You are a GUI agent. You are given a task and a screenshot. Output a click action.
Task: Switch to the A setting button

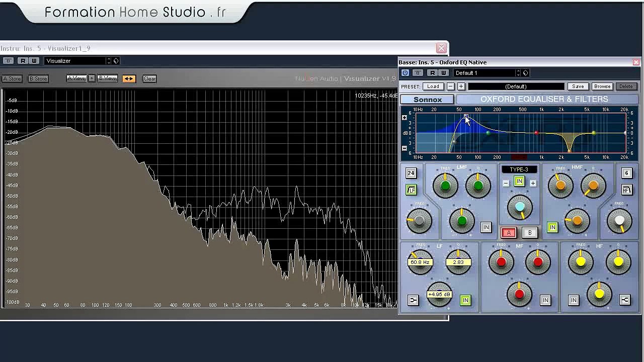pos(509,233)
